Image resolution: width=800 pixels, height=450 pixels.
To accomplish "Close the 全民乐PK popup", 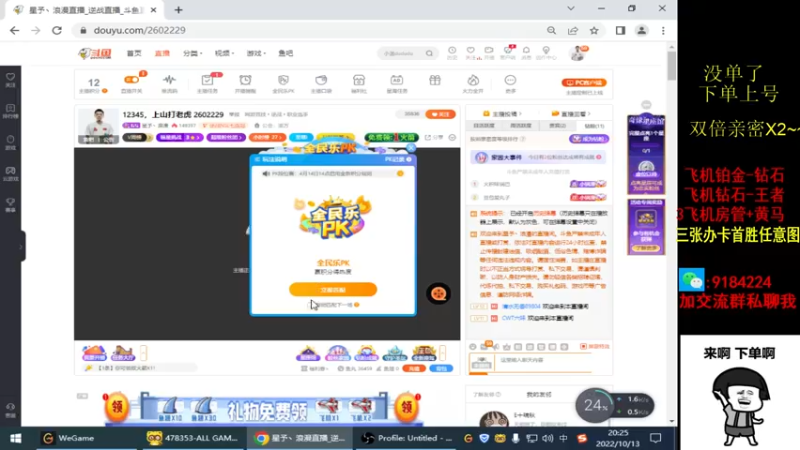I will 411,148.
